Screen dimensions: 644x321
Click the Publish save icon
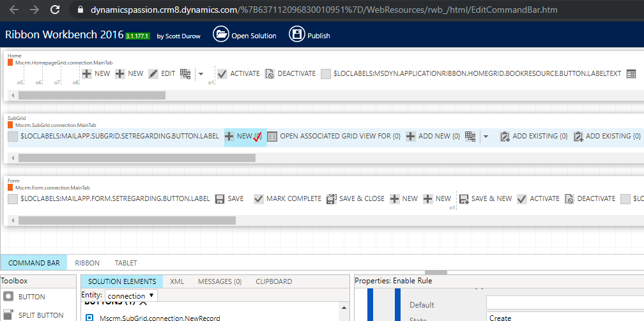[x=296, y=34]
